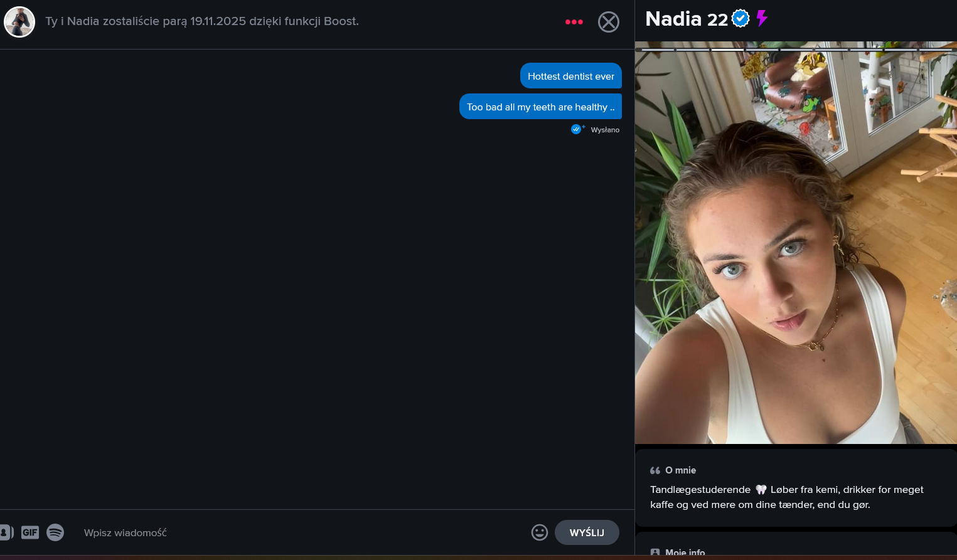Open the emoji picker smiley icon
This screenshot has width=957, height=560.
tap(540, 532)
